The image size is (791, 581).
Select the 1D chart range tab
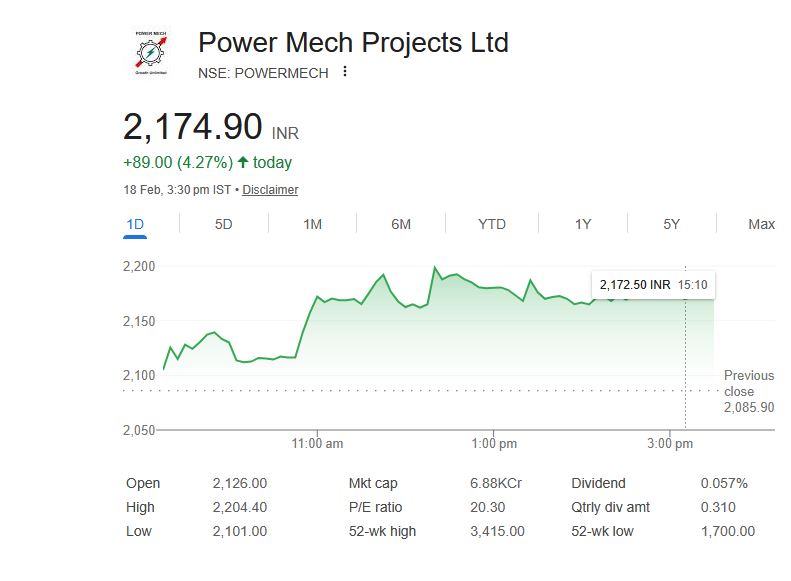135,224
